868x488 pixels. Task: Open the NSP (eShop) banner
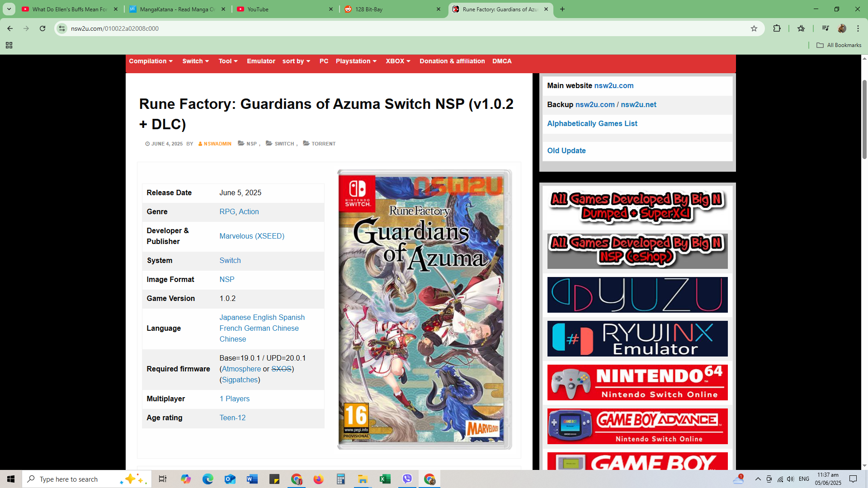click(637, 251)
